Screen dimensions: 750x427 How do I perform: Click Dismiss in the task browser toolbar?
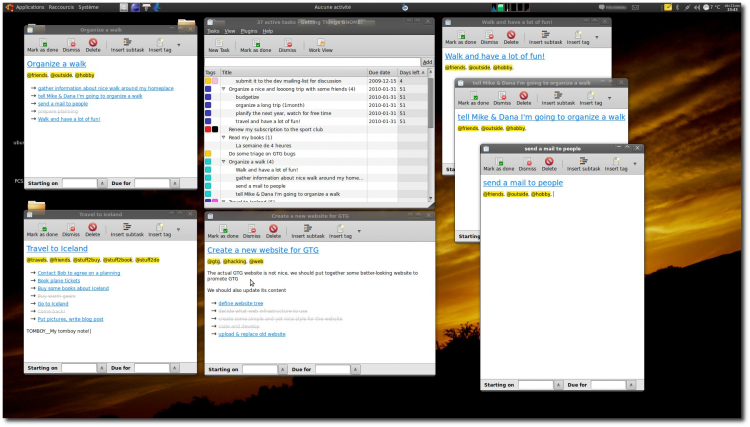pyautogui.click(x=288, y=45)
